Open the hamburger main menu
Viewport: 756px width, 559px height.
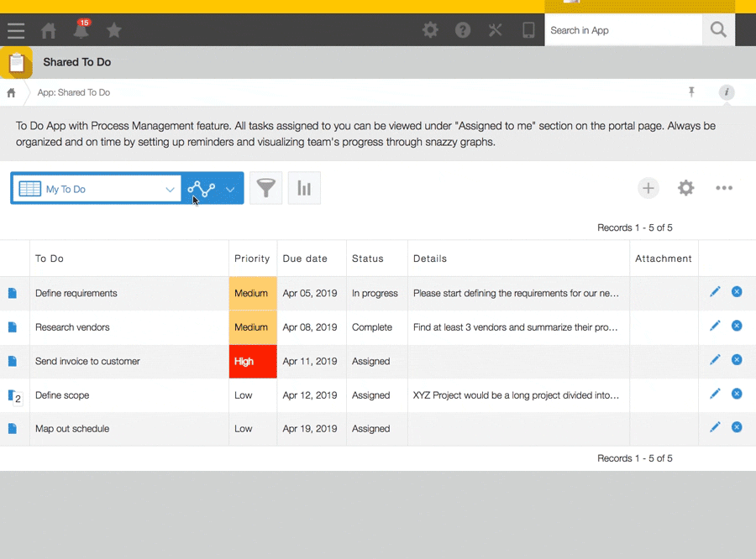[x=16, y=30]
